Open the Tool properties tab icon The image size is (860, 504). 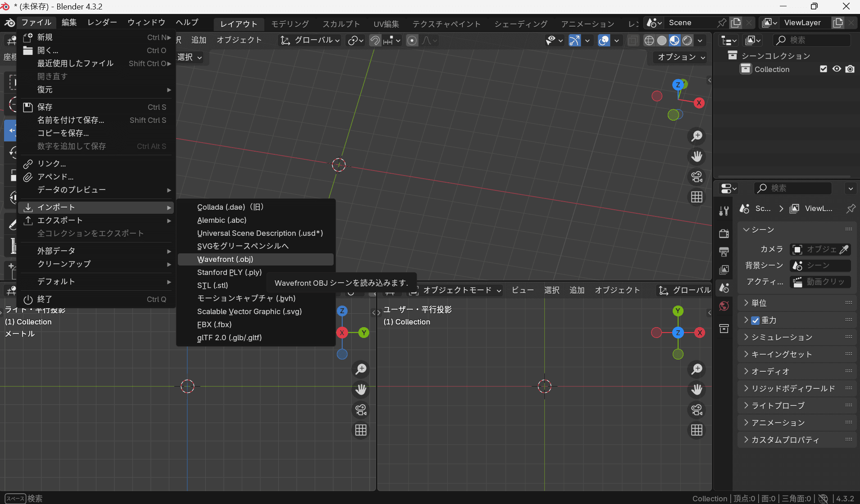[724, 211]
